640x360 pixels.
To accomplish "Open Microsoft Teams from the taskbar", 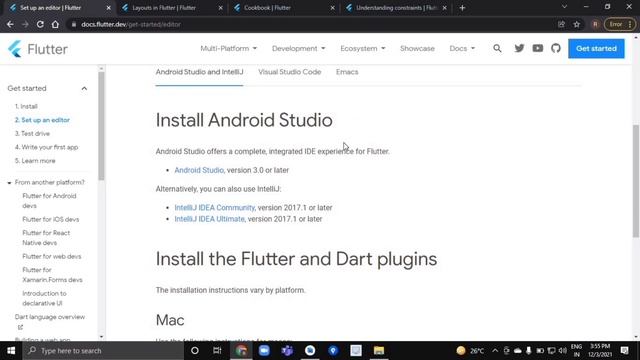I will click(287, 351).
